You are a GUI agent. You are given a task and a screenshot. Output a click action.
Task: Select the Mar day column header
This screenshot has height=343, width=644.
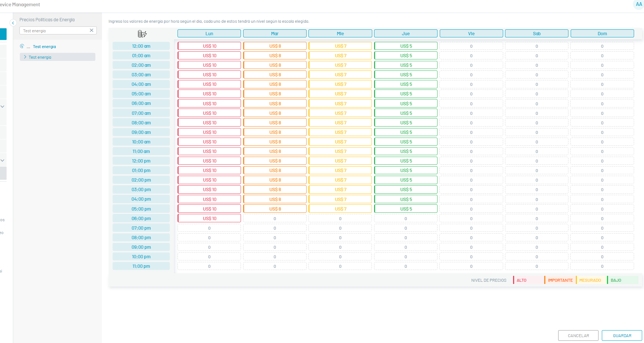coord(275,33)
